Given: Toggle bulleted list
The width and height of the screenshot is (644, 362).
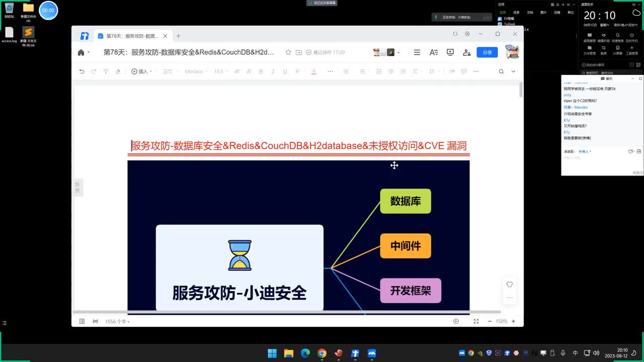Looking at the screenshot, I should point(346,71).
